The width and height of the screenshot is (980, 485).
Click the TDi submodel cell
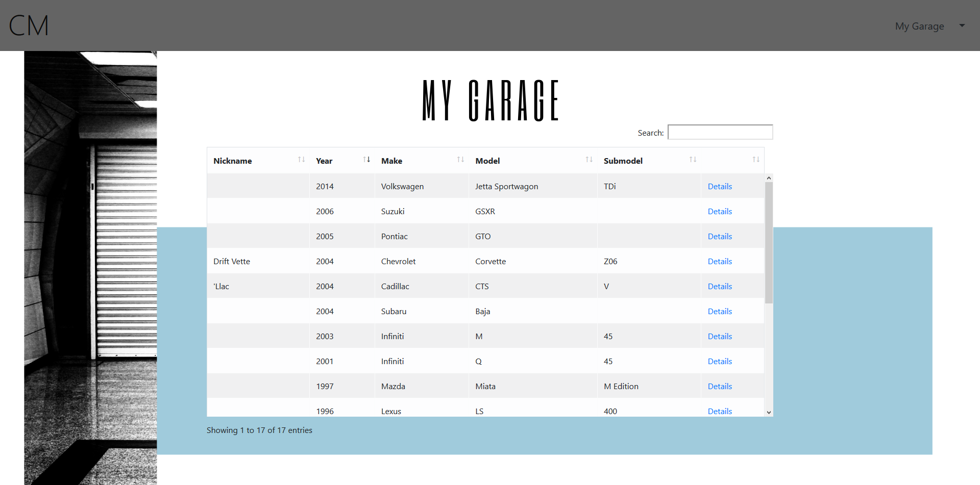tap(649, 186)
